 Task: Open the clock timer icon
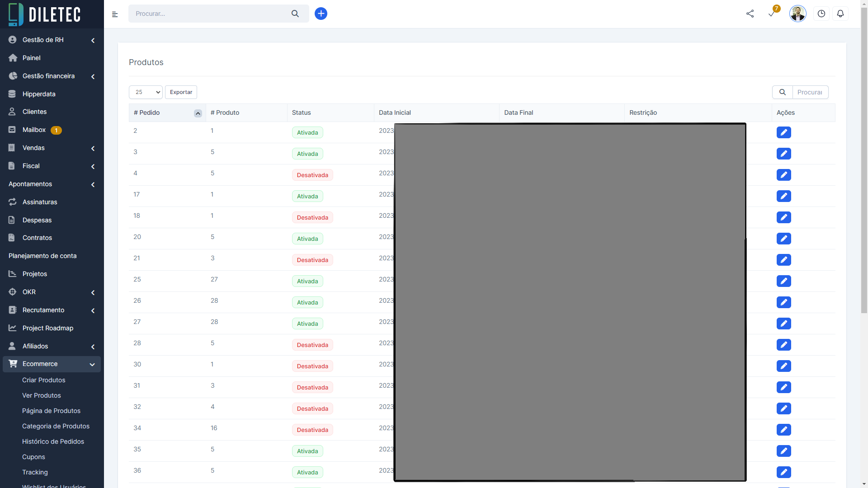coord(821,14)
